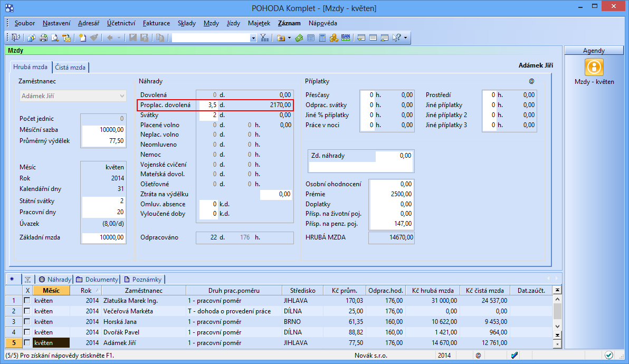
Task: Click the starred folder toolbar icon
Action: pyautogui.click(x=281, y=37)
